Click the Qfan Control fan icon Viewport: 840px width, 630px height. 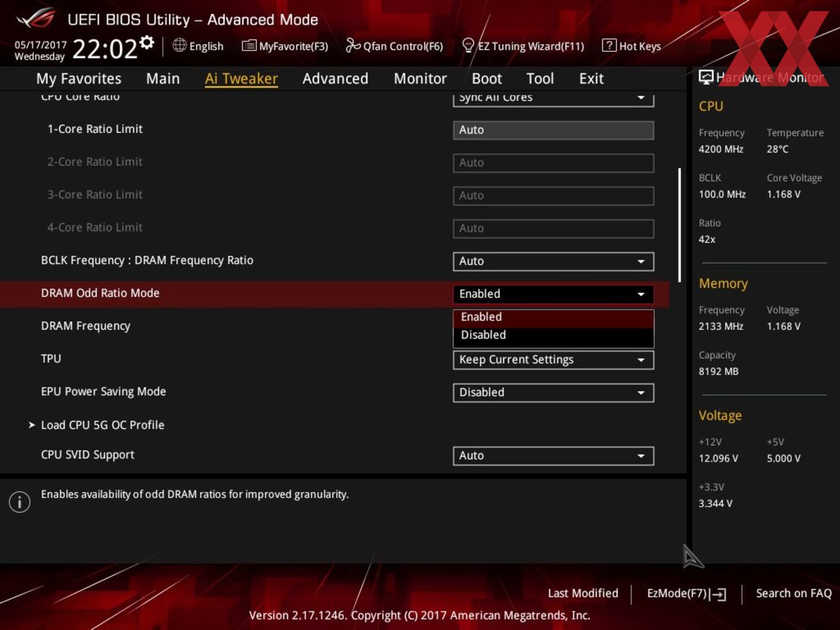[353, 45]
